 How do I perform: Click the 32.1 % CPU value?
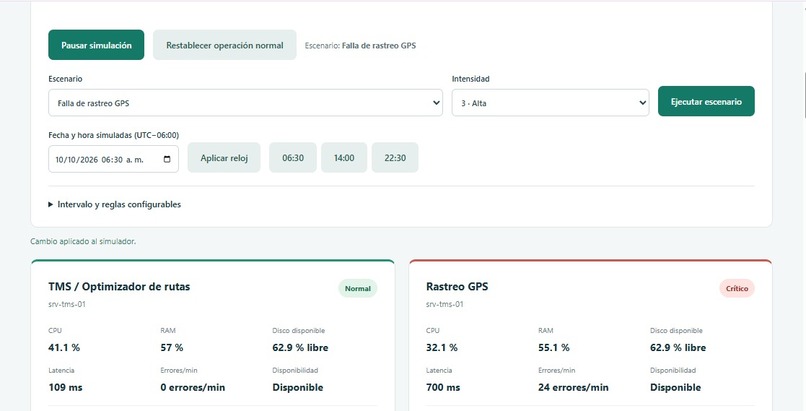click(442, 348)
